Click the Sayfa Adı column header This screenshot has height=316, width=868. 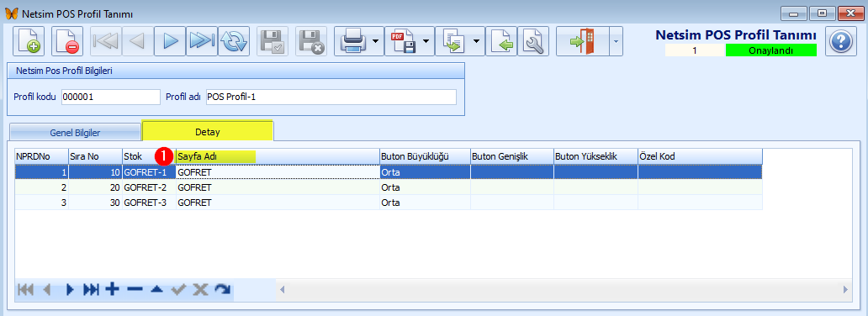[278, 156]
